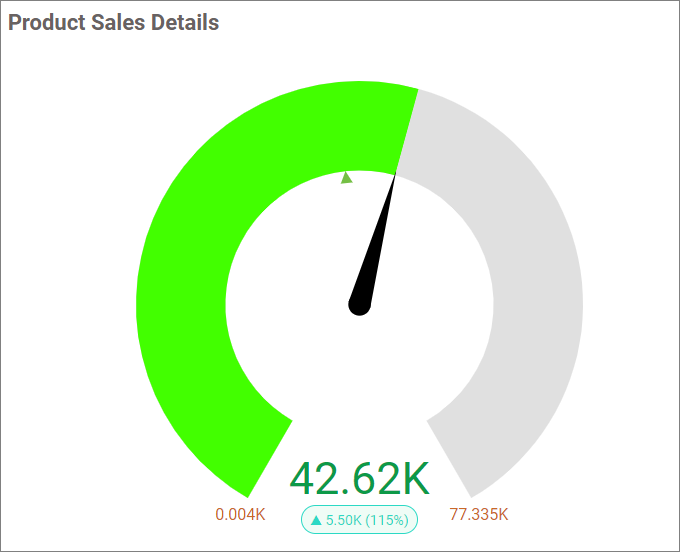Click the small green target marker triangle

(346, 178)
